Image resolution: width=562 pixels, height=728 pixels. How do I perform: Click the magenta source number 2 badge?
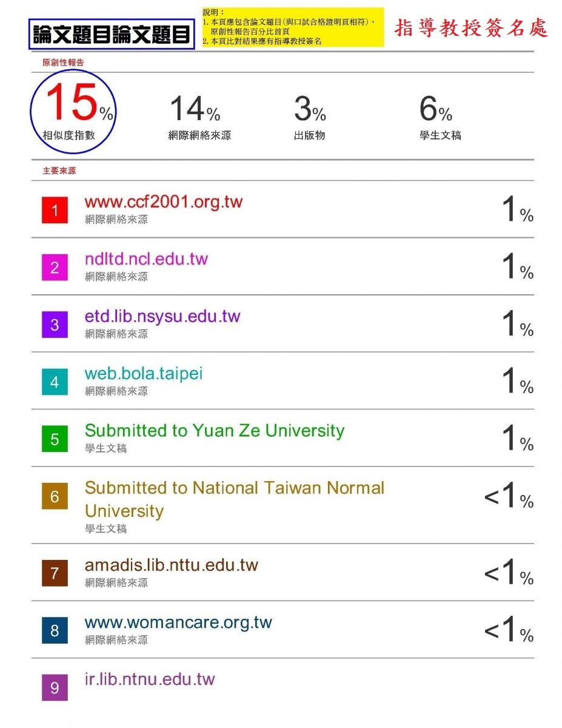[55, 268]
